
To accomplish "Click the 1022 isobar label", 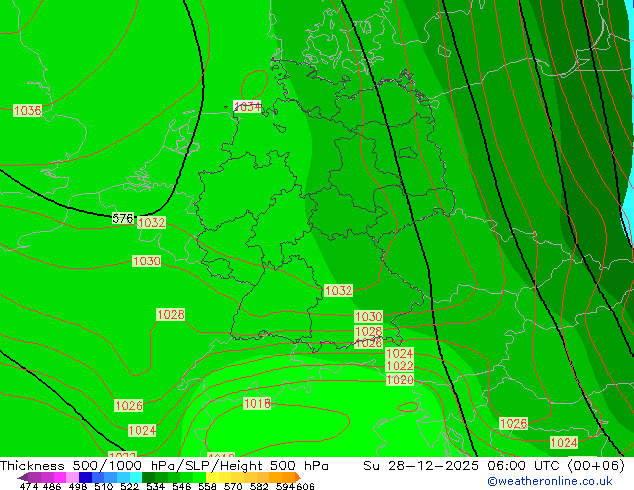I will point(400,366).
